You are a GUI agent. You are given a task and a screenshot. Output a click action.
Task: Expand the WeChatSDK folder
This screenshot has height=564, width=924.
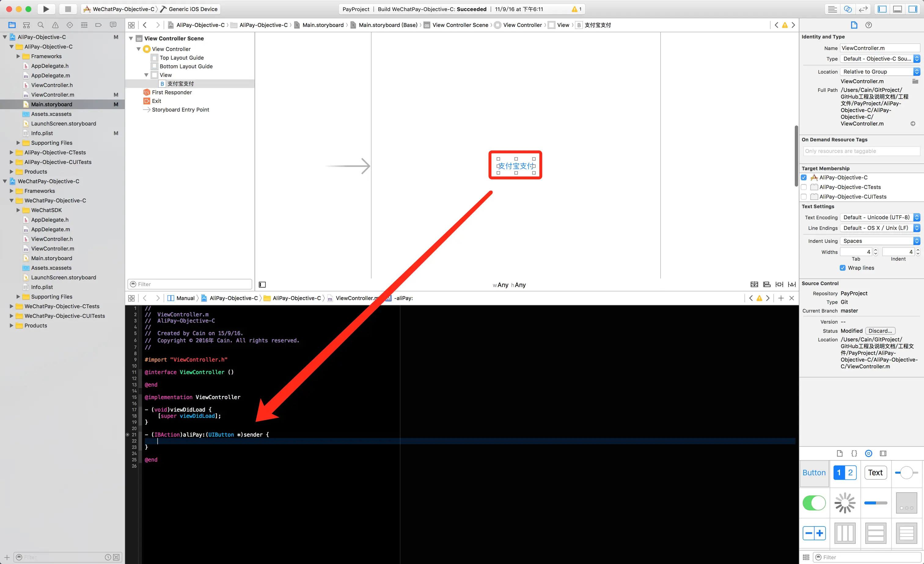click(x=18, y=210)
